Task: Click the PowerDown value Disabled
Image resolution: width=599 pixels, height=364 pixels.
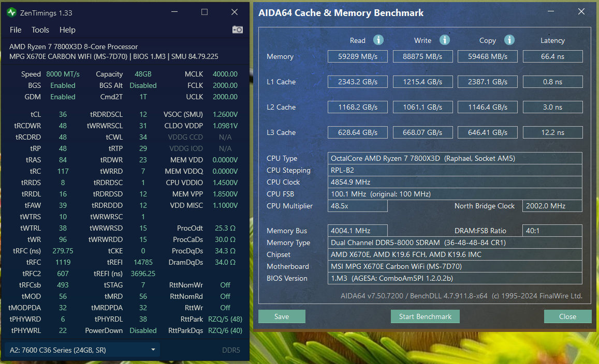Action: click(143, 330)
